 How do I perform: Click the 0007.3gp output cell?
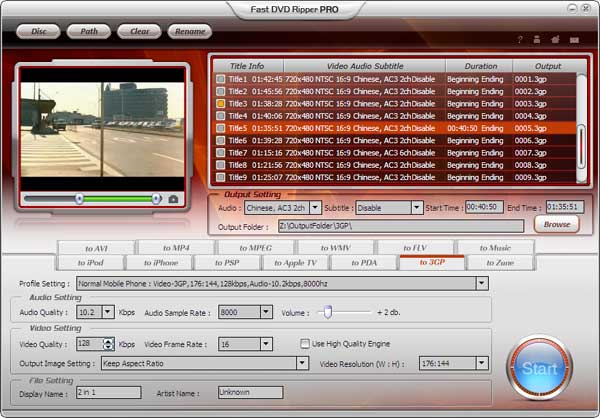[530, 153]
